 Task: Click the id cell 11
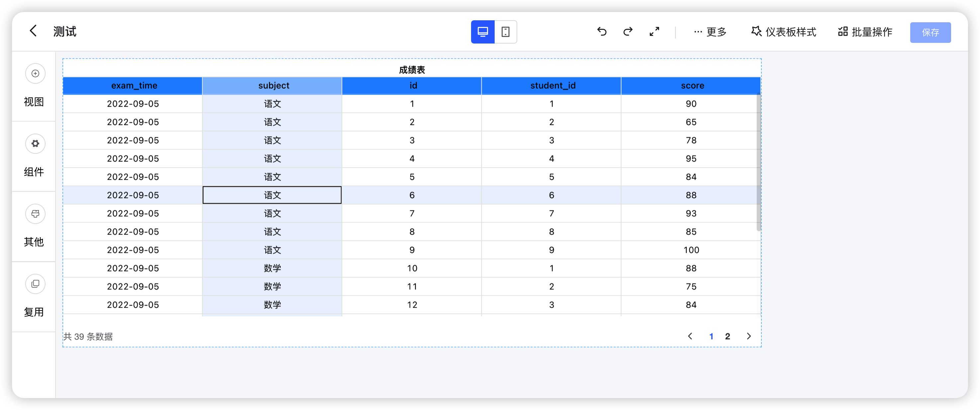[x=412, y=286]
